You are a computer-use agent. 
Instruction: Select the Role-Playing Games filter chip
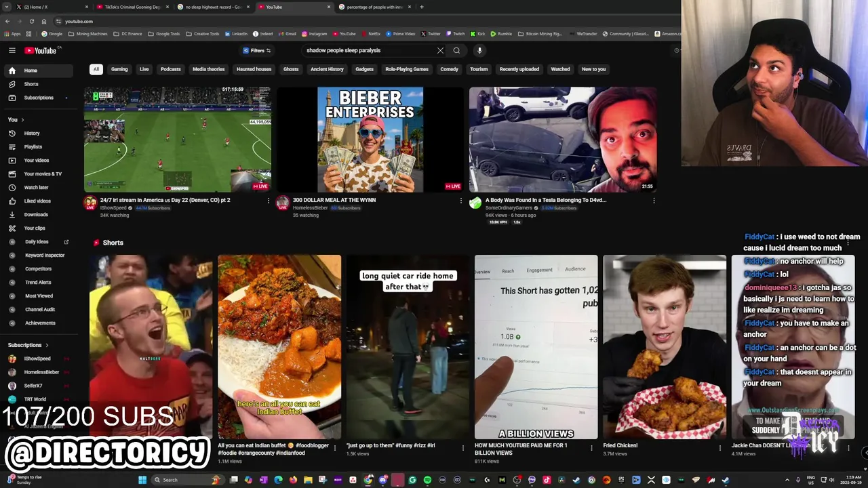[407, 69]
